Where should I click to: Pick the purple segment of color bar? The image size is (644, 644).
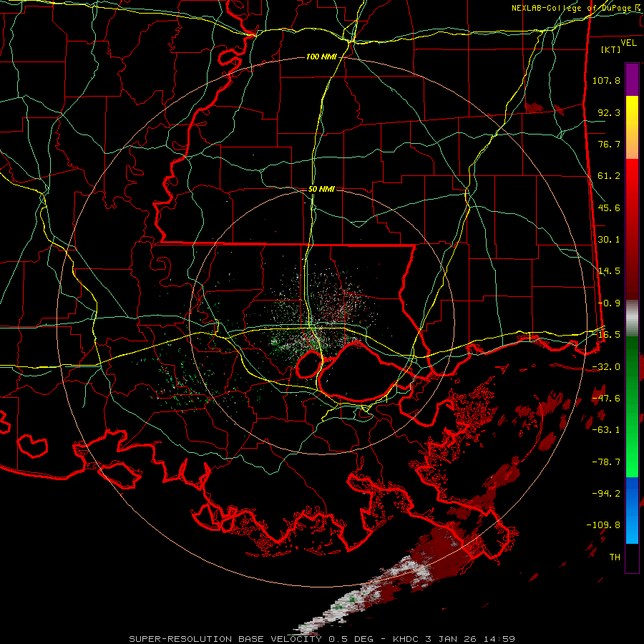click(x=632, y=79)
